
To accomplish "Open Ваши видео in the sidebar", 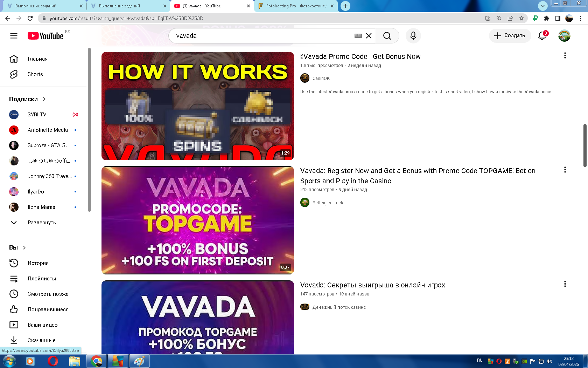I will click(x=43, y=325).
